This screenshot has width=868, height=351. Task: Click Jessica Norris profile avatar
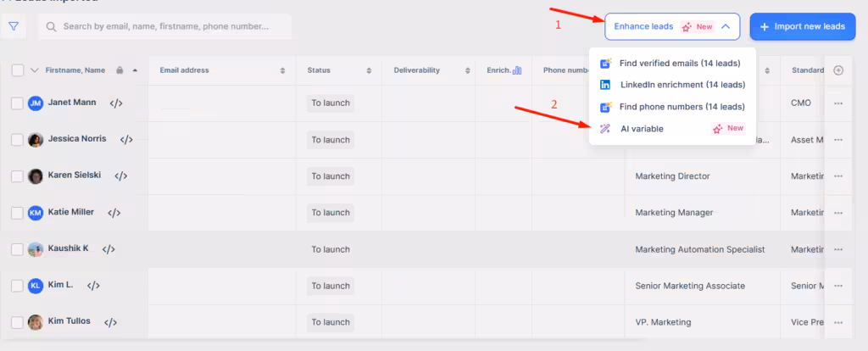(x=36, y=140)
